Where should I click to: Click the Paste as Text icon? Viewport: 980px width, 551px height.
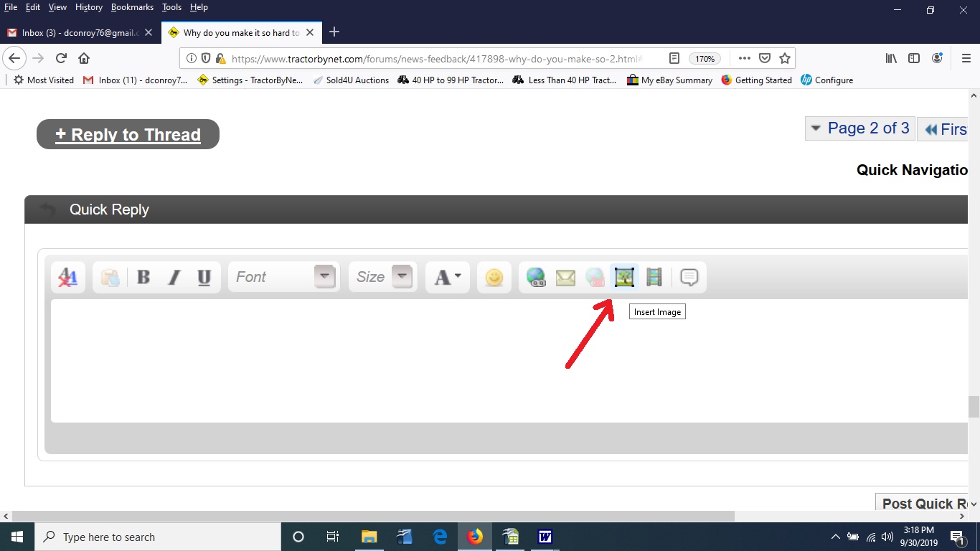pos(110,277)
